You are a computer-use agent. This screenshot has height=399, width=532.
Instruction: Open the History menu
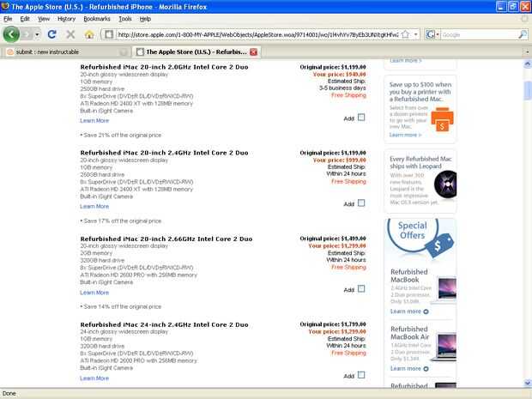[67, 19]
